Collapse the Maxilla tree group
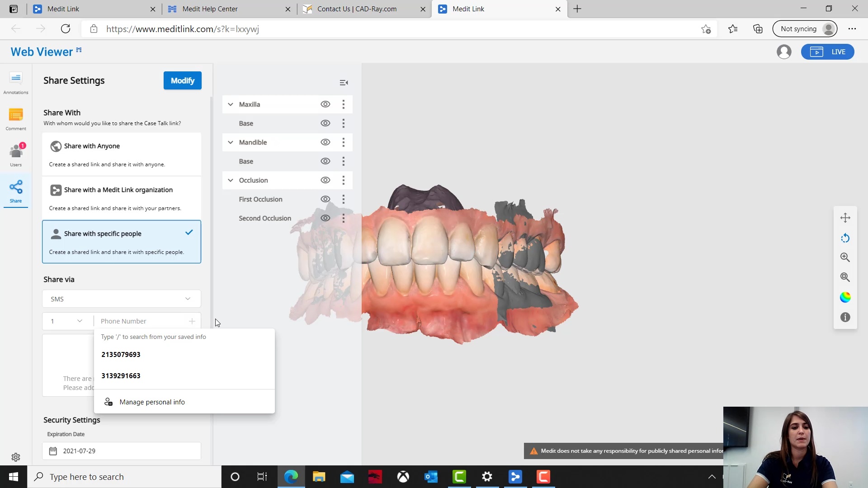Screen dimensions: 868x488 [231, 104]
